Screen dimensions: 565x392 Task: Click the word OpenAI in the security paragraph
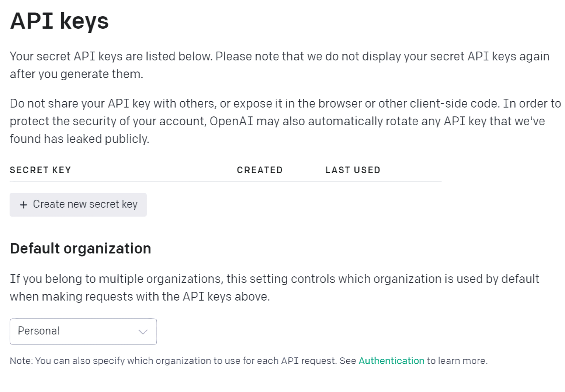point(231,121)
